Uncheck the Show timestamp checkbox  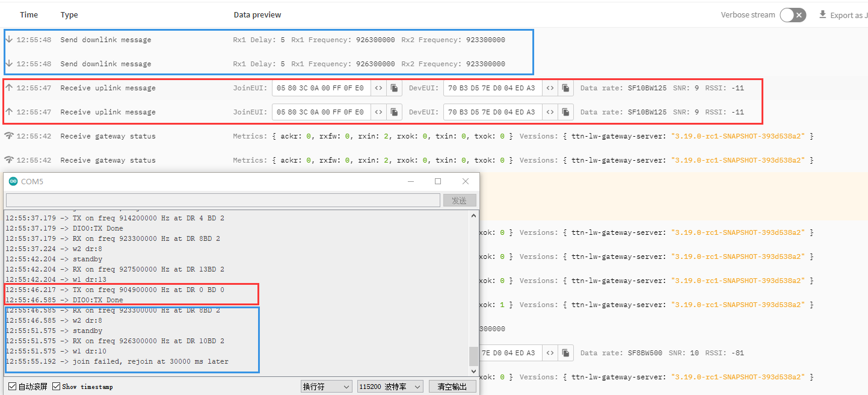click(x=57, y=386)
